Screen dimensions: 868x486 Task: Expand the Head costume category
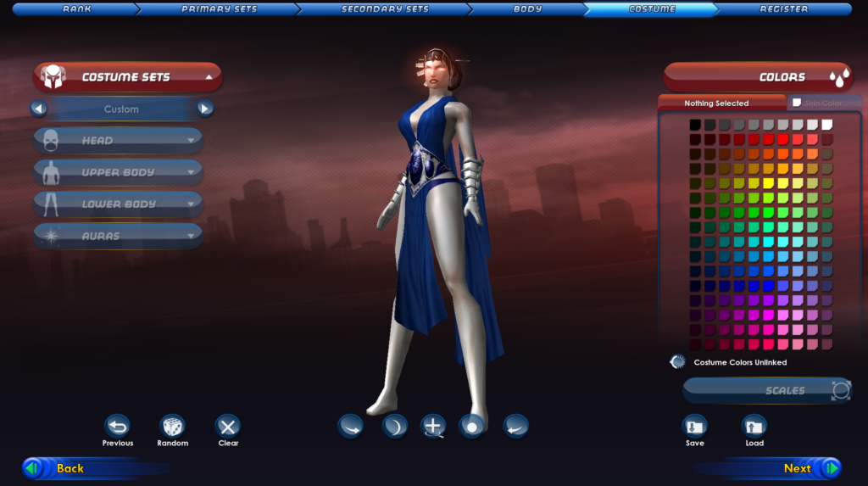(x=119, y=141)
